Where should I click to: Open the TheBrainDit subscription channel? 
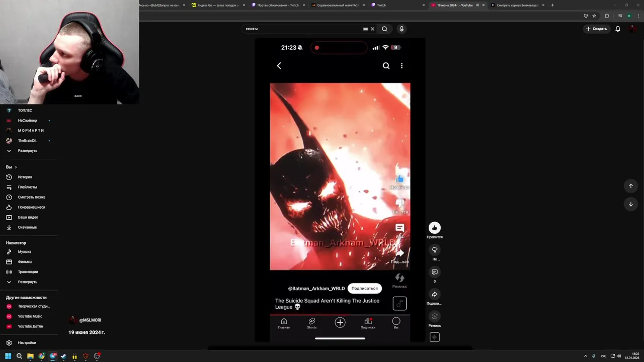tap(28, 140)
